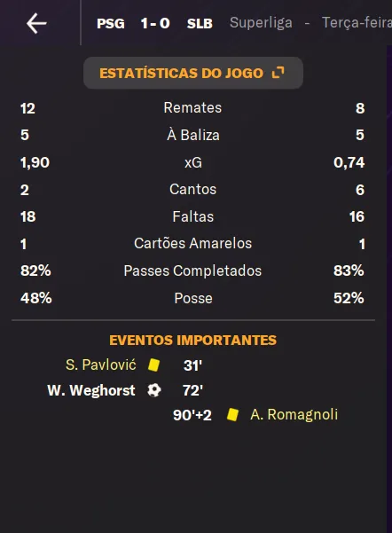
Task: Click the Passes Completados label
Action: pos(192,270)
